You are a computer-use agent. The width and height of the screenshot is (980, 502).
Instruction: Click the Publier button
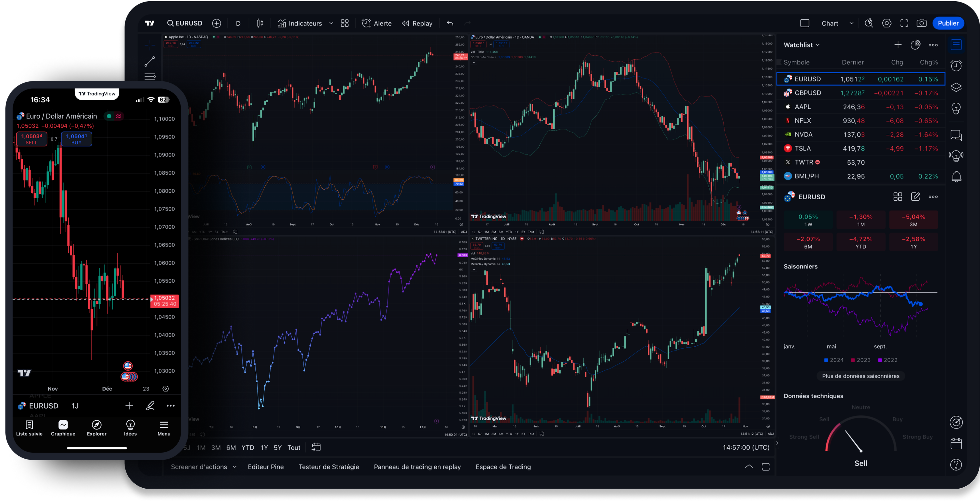click(x=948, y=23)
